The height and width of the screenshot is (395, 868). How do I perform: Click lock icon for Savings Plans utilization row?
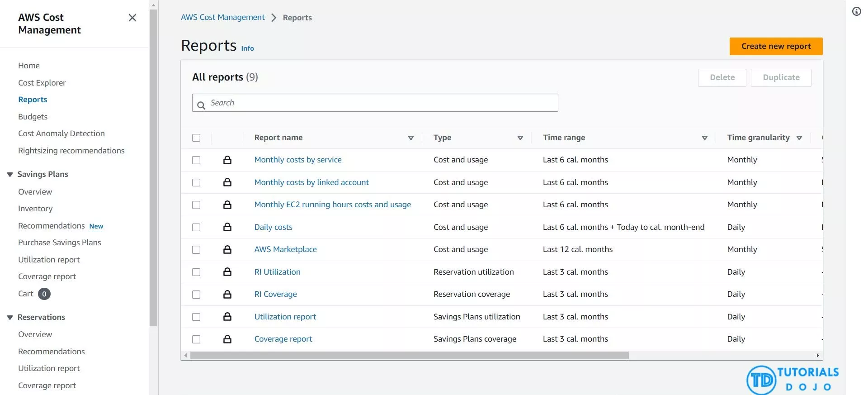(227, 317)
